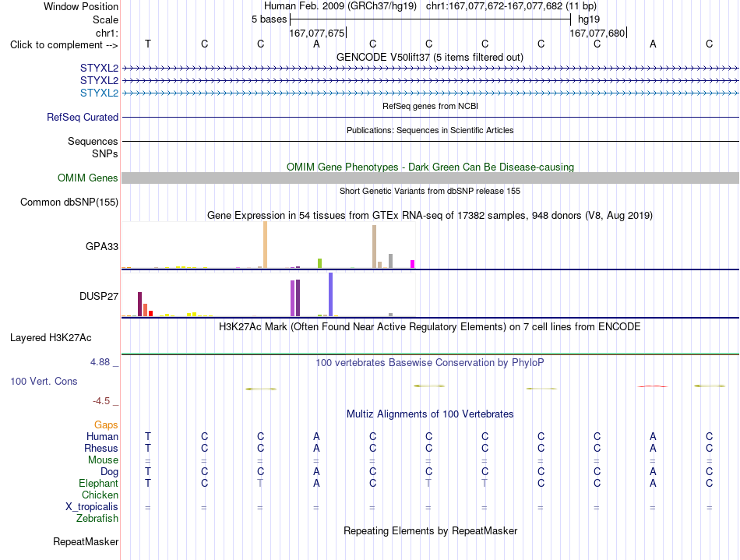Click the lime green bar in GPA33 chart
The width and height of the screenshot is (740, 560).
pyautogui.click(x=320, y=263)
